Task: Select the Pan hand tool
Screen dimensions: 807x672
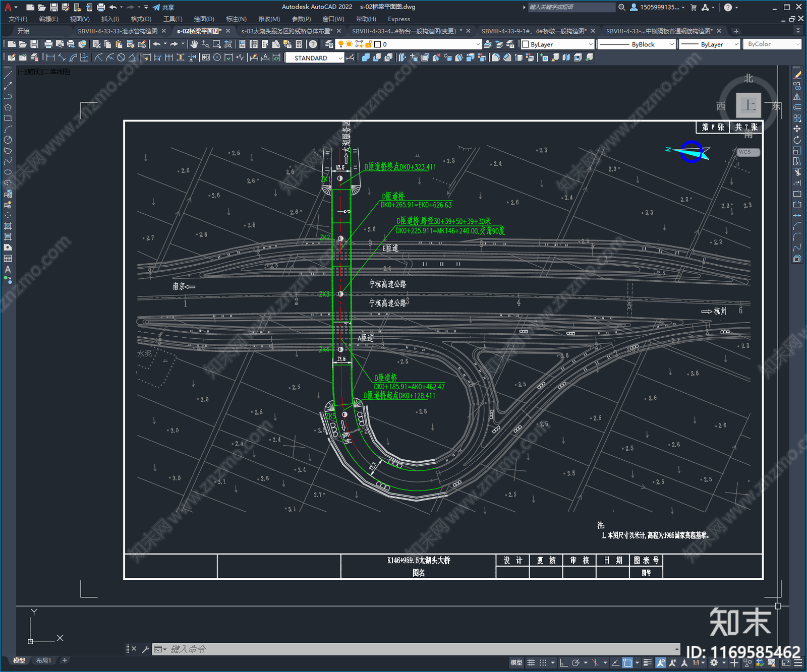Action: 194,44
